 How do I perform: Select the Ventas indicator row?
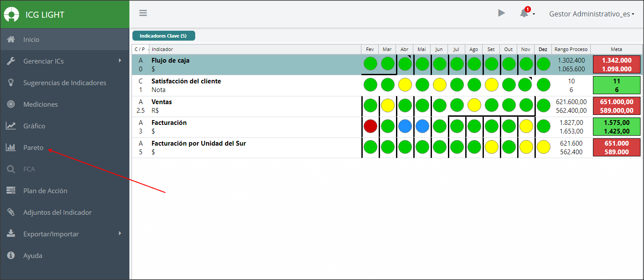pos(386,106)
